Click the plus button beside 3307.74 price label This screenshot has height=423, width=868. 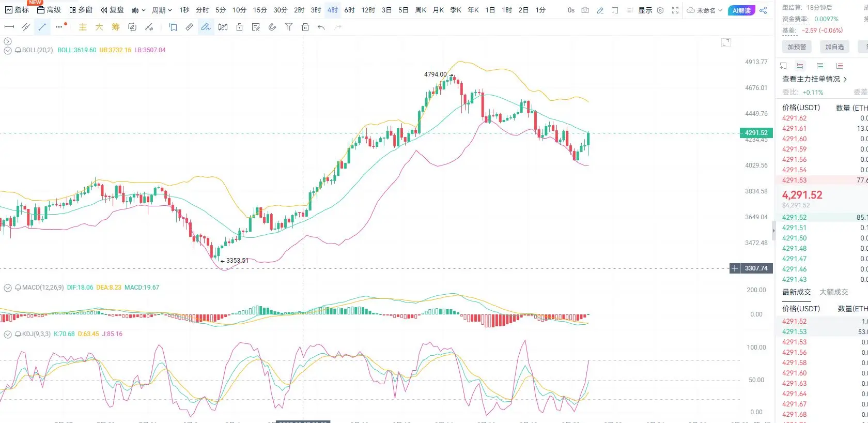click(735, 268)
